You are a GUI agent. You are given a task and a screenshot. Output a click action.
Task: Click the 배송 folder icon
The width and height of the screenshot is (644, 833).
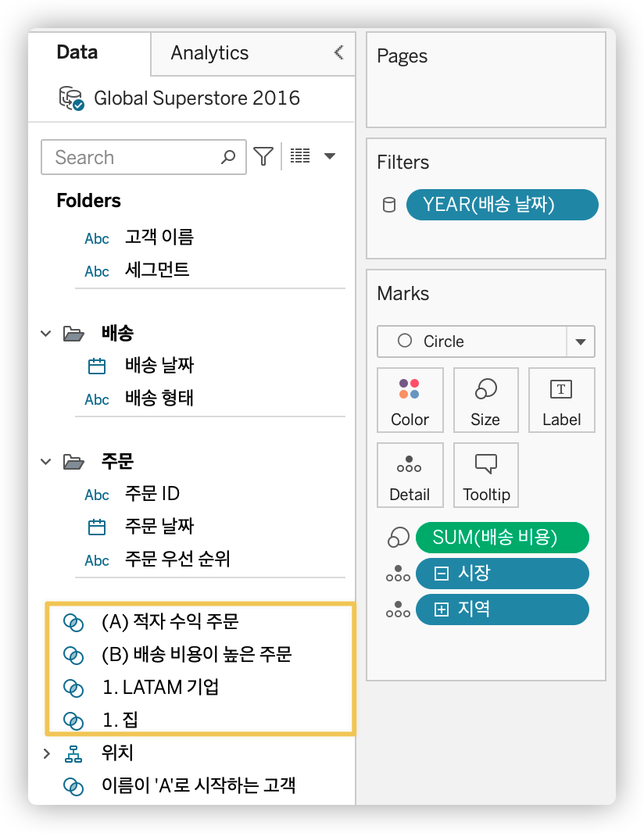coord(73,334)
